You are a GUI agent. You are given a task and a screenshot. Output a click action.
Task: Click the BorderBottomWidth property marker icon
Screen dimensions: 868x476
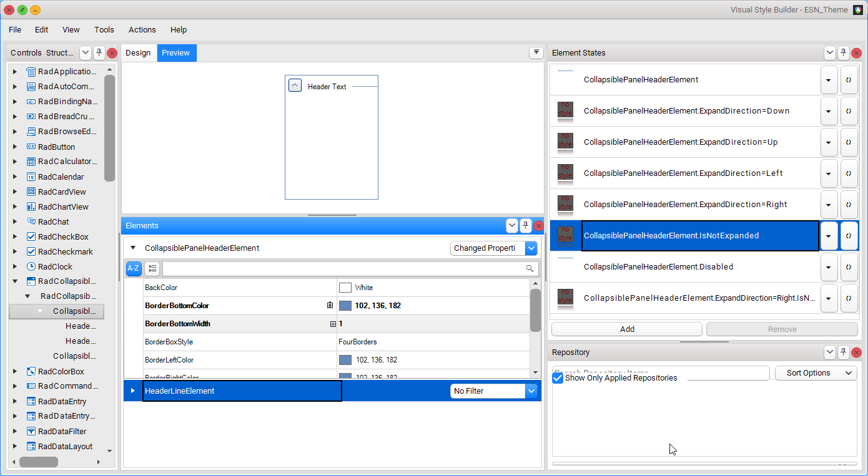pos(333,324)
